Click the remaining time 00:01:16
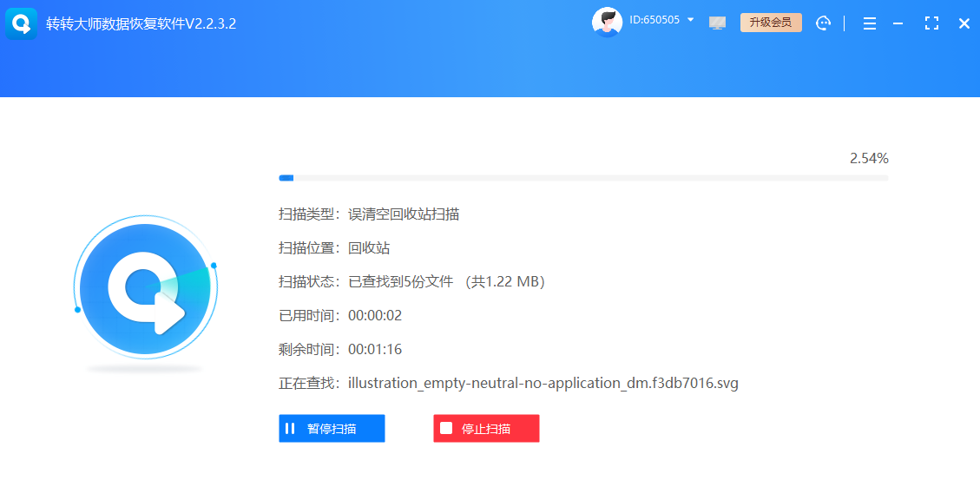980x487 pixels. coord(375,350)
